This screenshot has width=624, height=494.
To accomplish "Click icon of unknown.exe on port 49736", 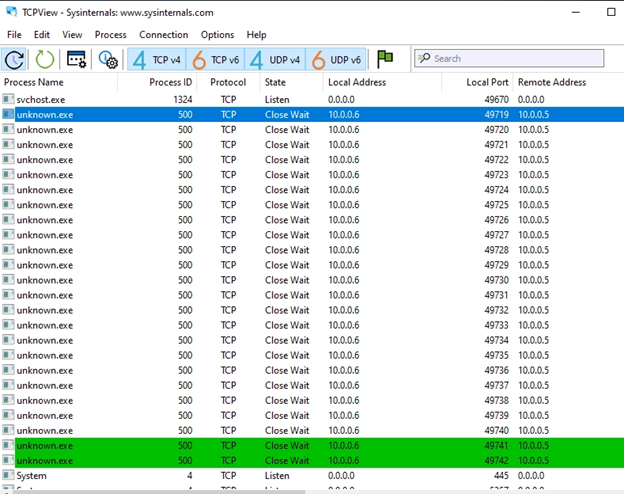I will pyautogui.click(x=8, y=370).
